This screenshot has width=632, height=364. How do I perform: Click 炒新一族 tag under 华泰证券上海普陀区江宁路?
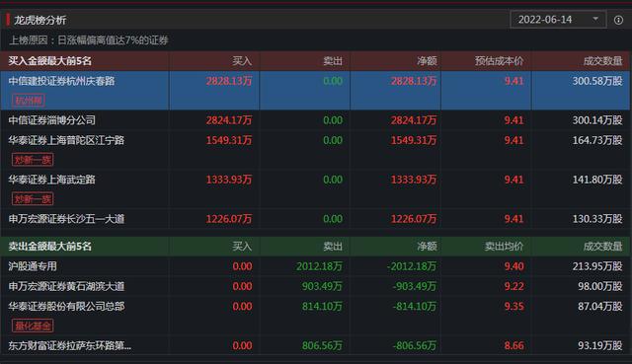point(33,160)
